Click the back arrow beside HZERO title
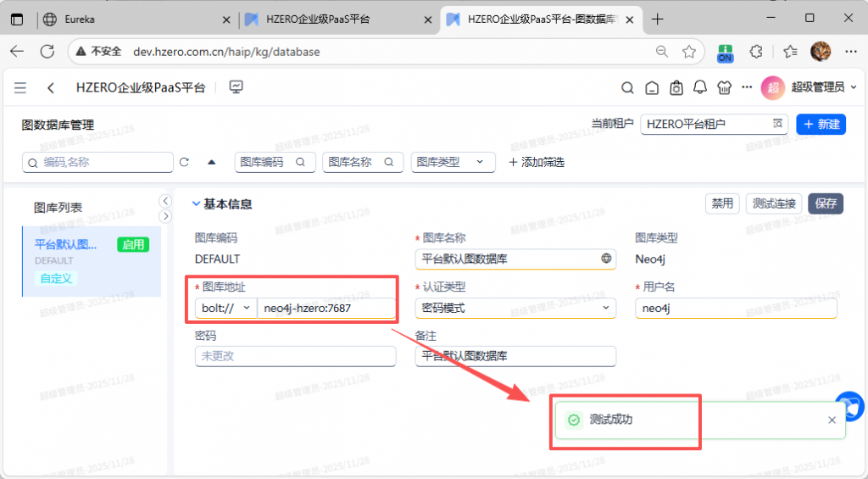Screen dimensions: 868x479 51,87
